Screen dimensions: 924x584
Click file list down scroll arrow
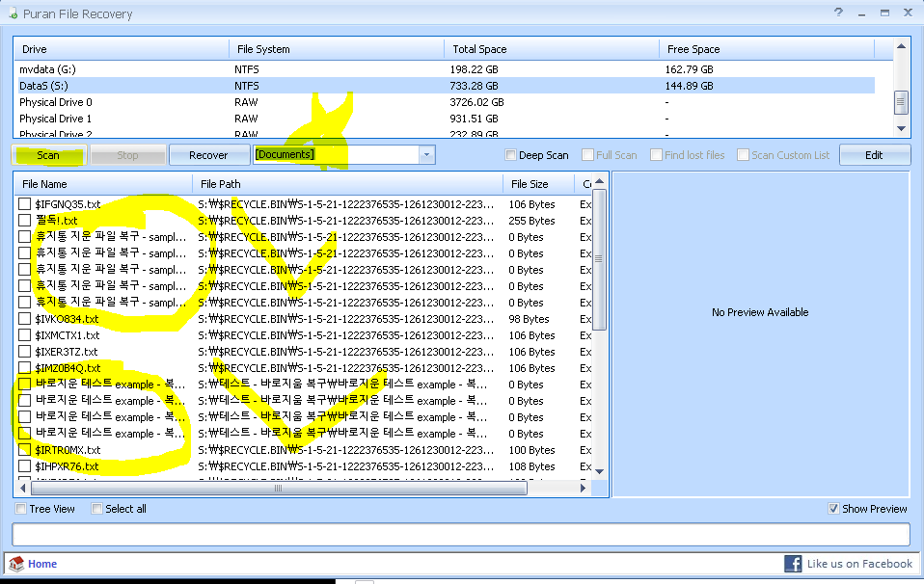pos(599,471)
